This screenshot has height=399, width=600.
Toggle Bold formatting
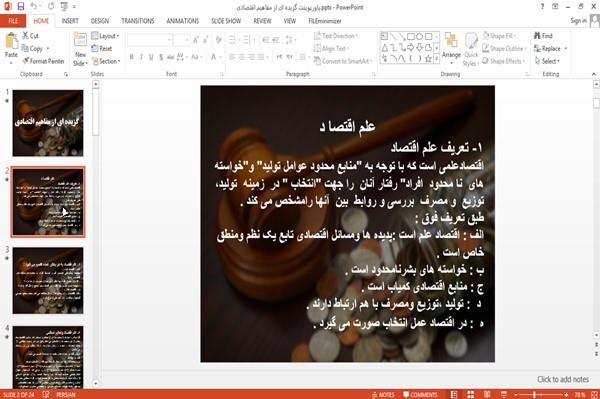coord(132,57)
